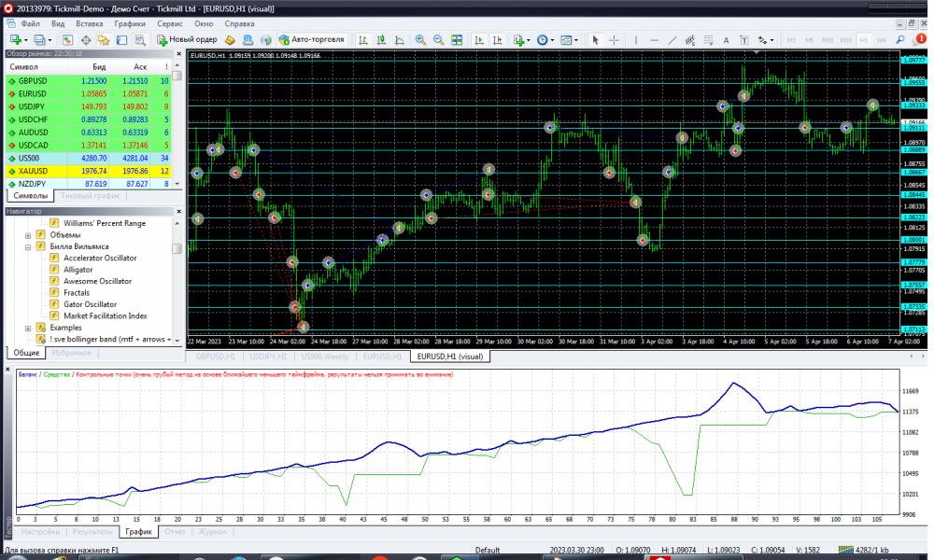This screenshot has width=934, height=560.
Task: Open the Файл menu
Action: (x=31, y=24)
